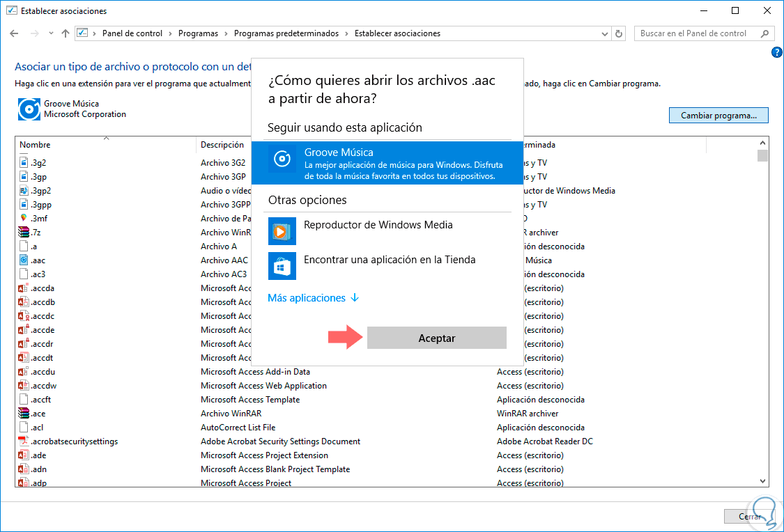Expand the Más aplicaciones link

pos(314,298)
